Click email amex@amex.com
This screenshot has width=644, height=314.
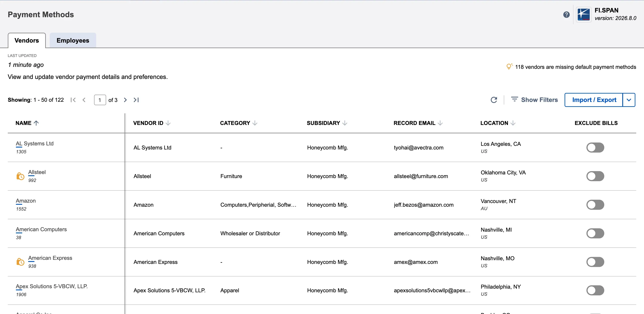(x=415, y=262)
